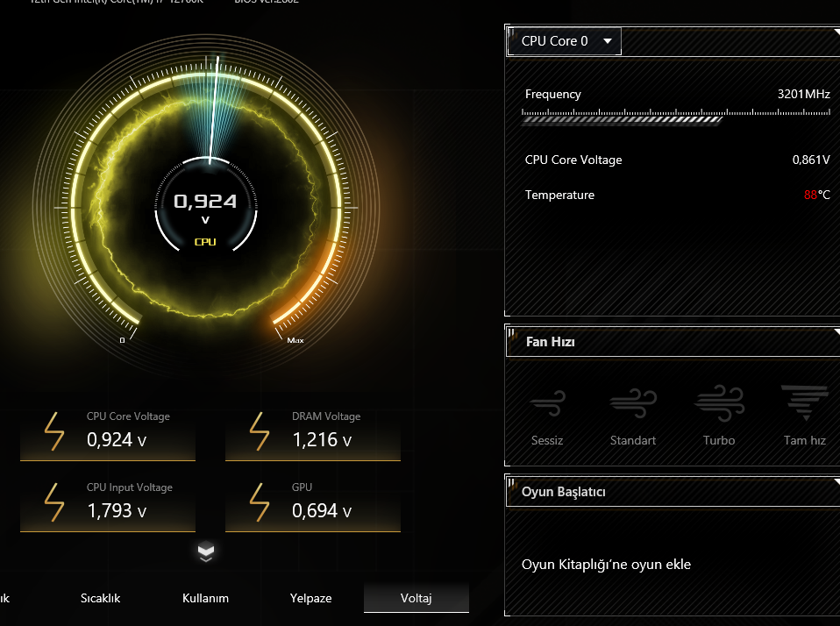
Task: Click the Fan Hızı panel header
Action: click(673, 342)
